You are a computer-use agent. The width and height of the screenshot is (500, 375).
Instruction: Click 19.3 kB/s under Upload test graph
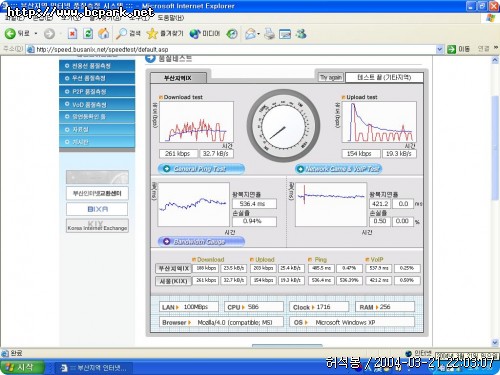click(399, 153)
